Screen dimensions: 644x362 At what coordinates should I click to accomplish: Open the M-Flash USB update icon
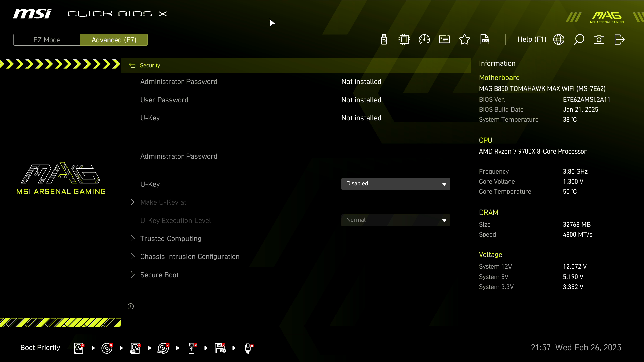(x=384, y=40)
